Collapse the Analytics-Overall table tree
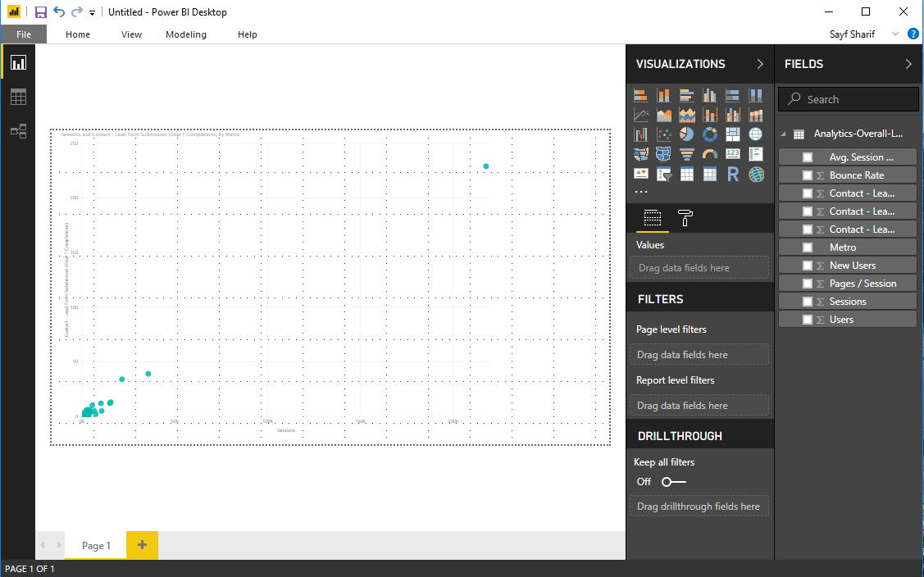 [x=783, y=134]
